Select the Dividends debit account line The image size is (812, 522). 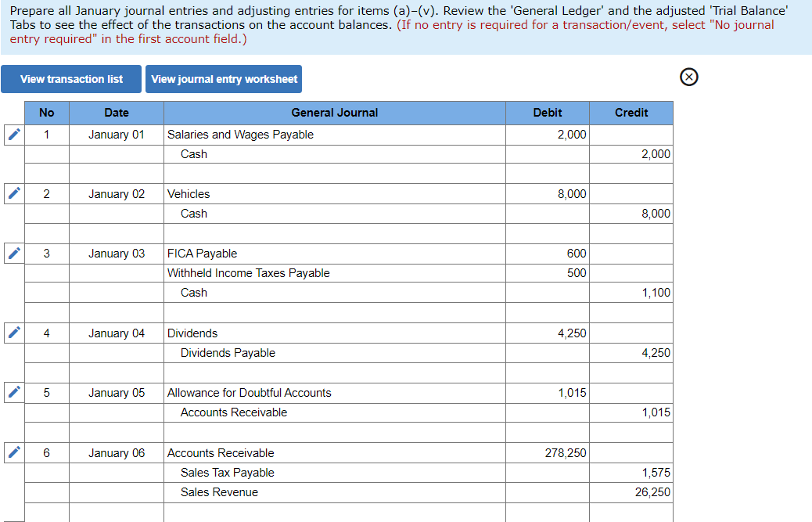pyautogui.click(x=335, y=333)
